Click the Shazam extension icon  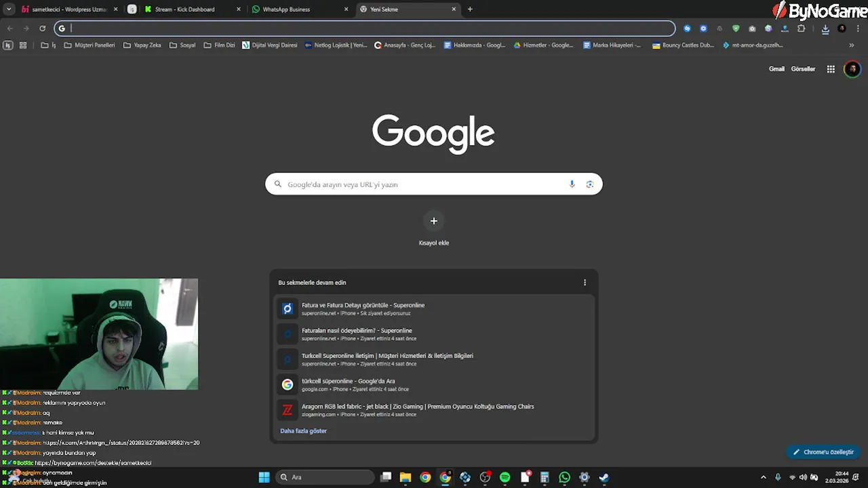[687, 28]
